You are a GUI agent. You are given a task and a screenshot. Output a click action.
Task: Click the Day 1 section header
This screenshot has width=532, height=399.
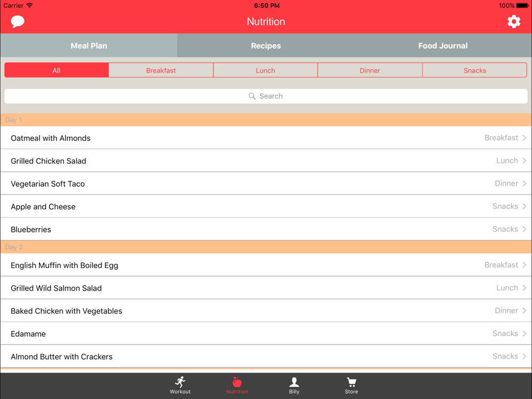pyautogui.click(x=265, y=120)
